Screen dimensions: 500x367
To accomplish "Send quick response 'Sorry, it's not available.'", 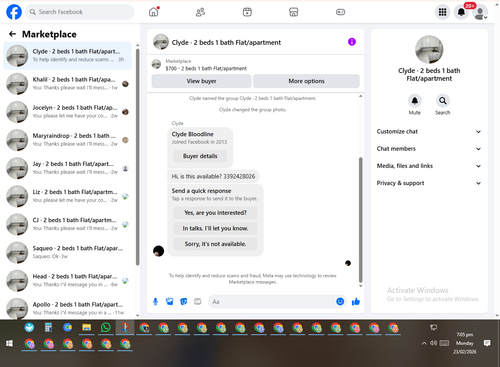I will [215, 244].
